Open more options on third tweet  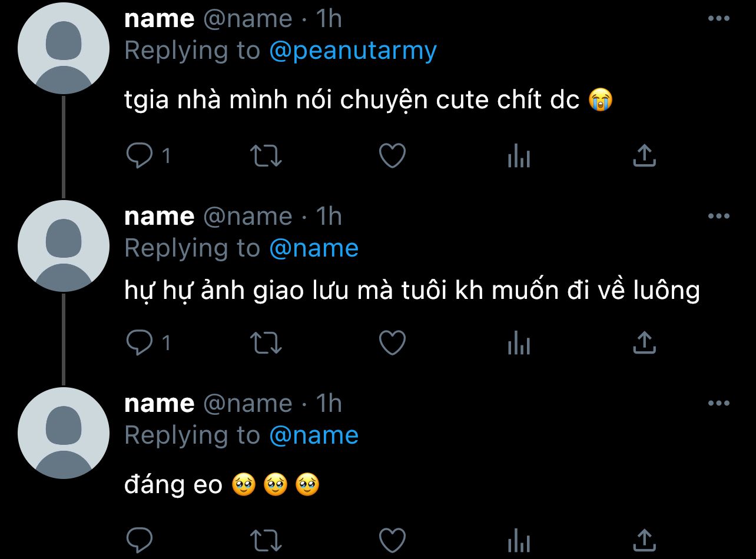[x=718, y=404]
